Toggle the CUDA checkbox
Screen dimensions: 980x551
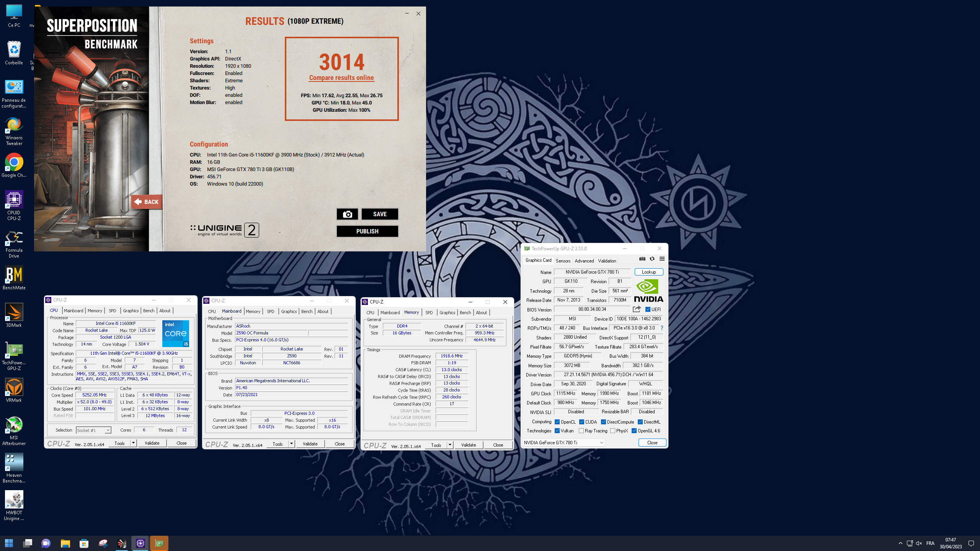pos(581,422)
